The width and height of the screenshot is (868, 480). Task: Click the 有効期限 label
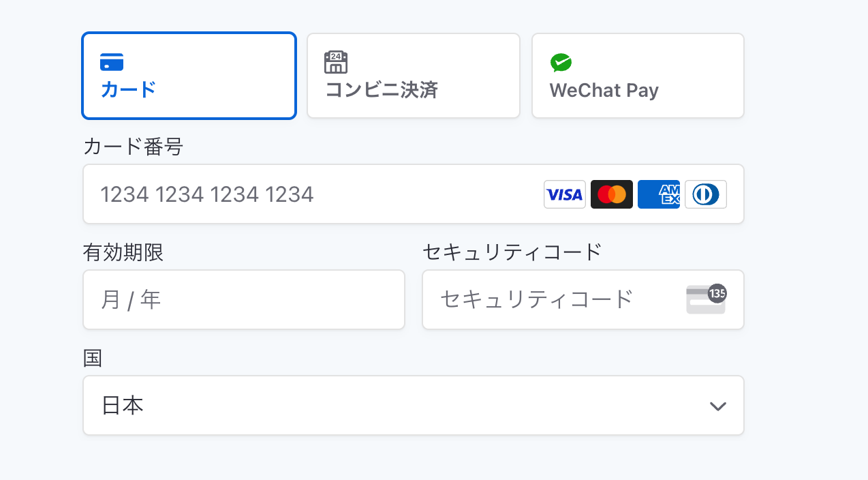(123, 252)
